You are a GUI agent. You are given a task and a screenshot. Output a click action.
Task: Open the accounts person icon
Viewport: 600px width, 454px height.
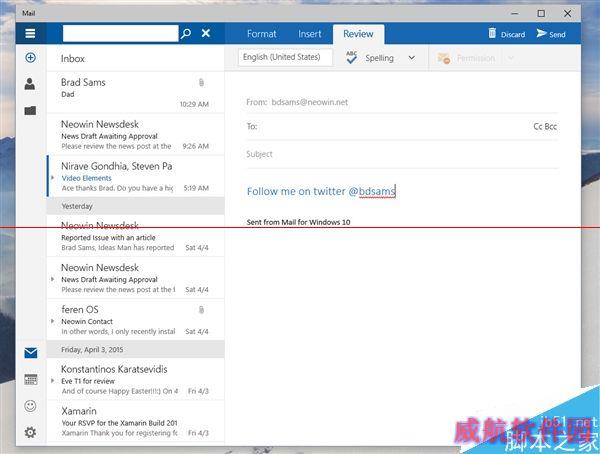click(x=30, y=83)
